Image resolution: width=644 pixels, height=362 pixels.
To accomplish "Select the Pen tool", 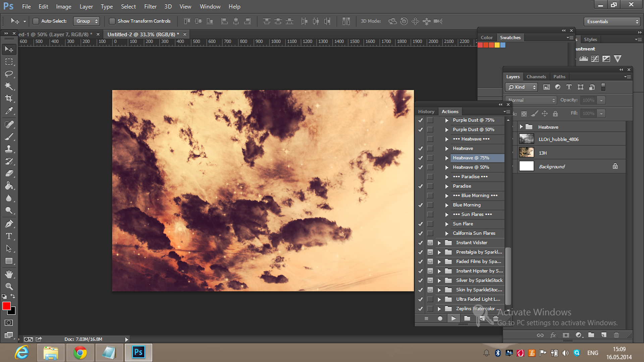I will click(x=9, y=224).
